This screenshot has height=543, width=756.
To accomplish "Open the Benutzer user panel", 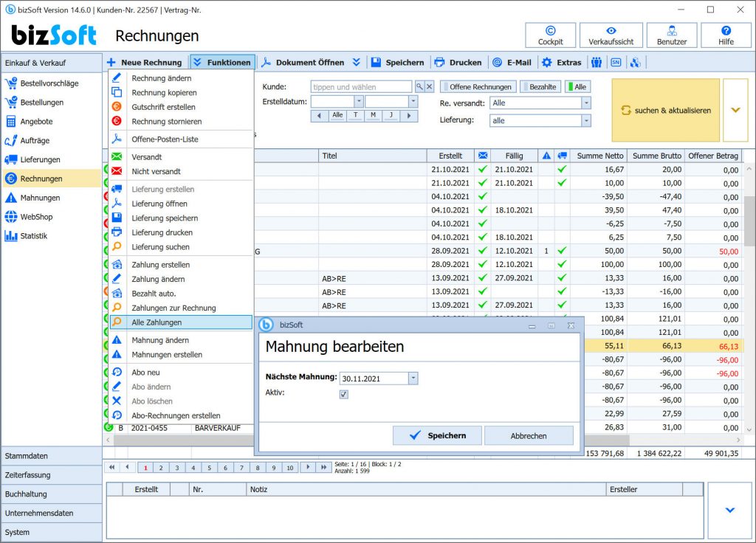I will (x=672, y=35).
